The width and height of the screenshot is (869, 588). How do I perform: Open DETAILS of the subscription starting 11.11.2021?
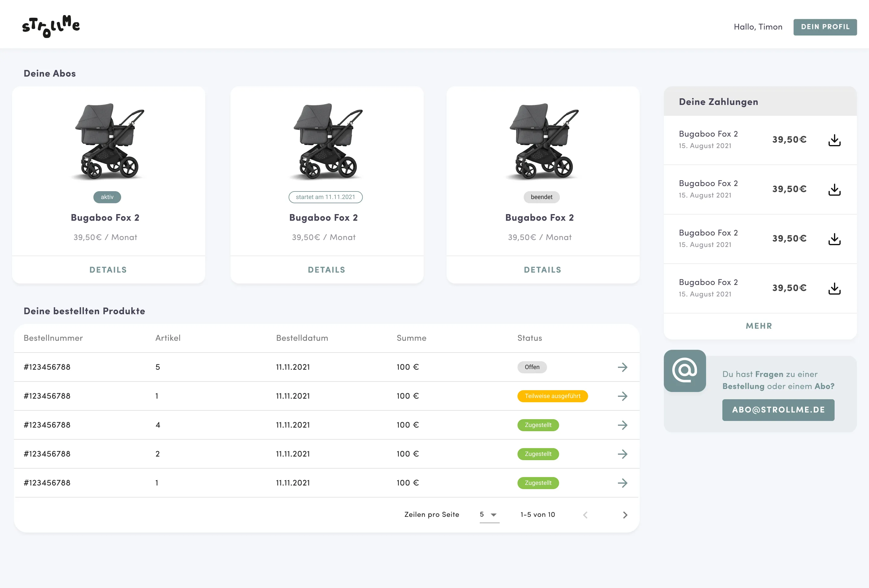[326, 270]
